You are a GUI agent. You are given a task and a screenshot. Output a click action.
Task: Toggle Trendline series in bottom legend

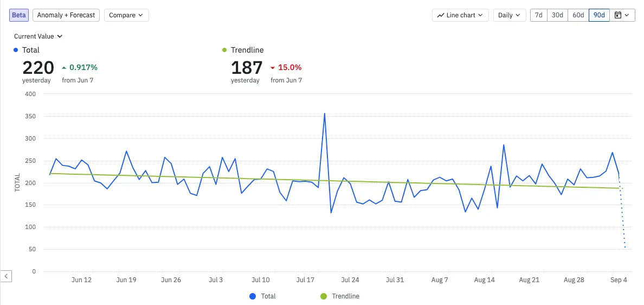(339, 296)
